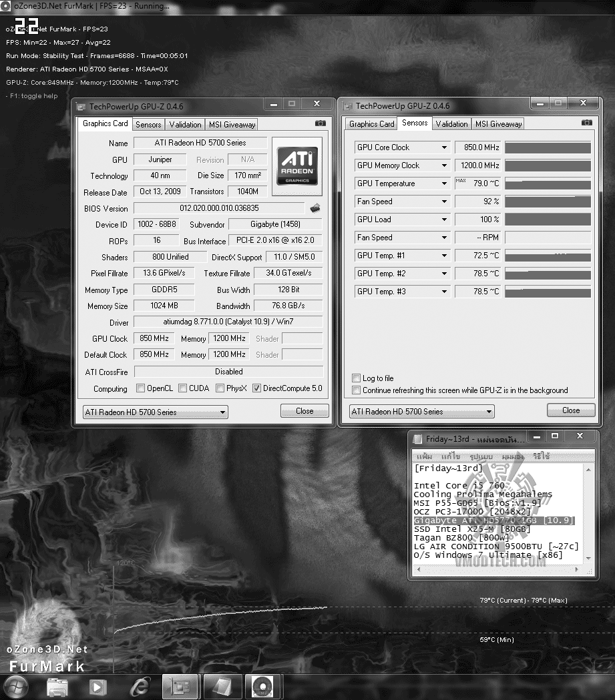Switch to GPU-Z taskbar button
Screen dimensions: 615x700
[180, 687]
